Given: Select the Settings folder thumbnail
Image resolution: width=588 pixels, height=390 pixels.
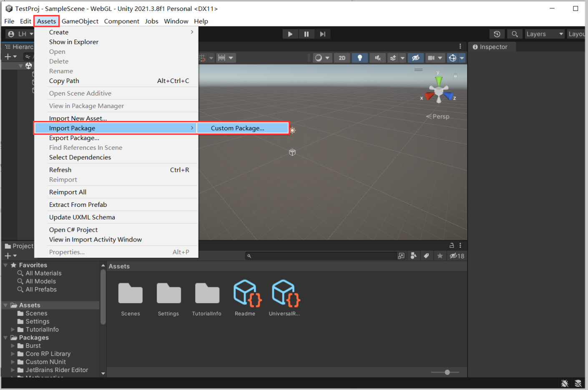Looking at the screenshot, I should (168, 293).
